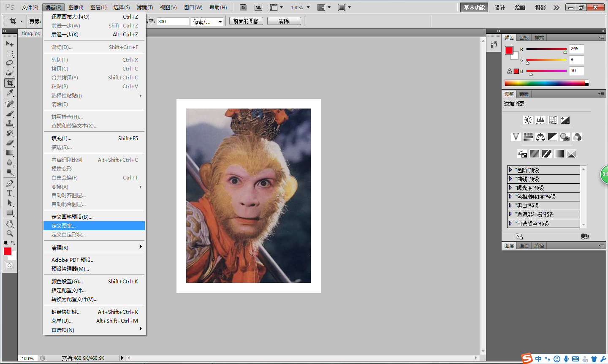Add a Levels adjustment
The width and height of the screenshot is (608, 364).
tap(540, 120)
